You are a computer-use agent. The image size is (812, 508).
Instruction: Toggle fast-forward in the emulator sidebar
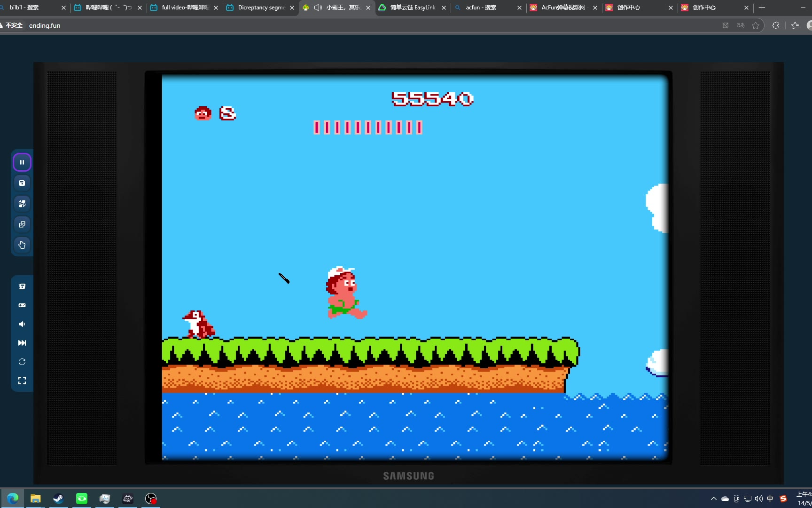(x=22, y=343)
